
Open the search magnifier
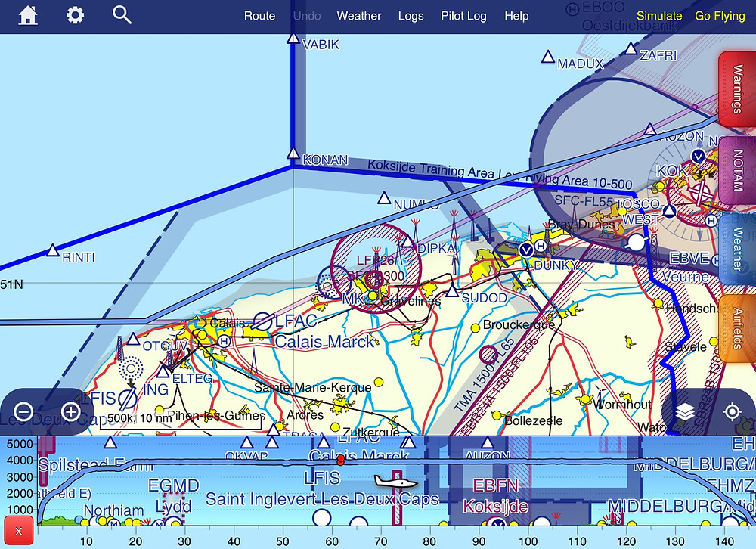(122, 15)
